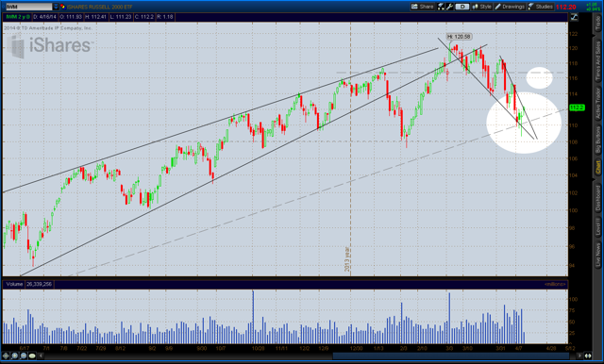Click the 94 price level on the axis
604x364 pixels.
point(572,266)
